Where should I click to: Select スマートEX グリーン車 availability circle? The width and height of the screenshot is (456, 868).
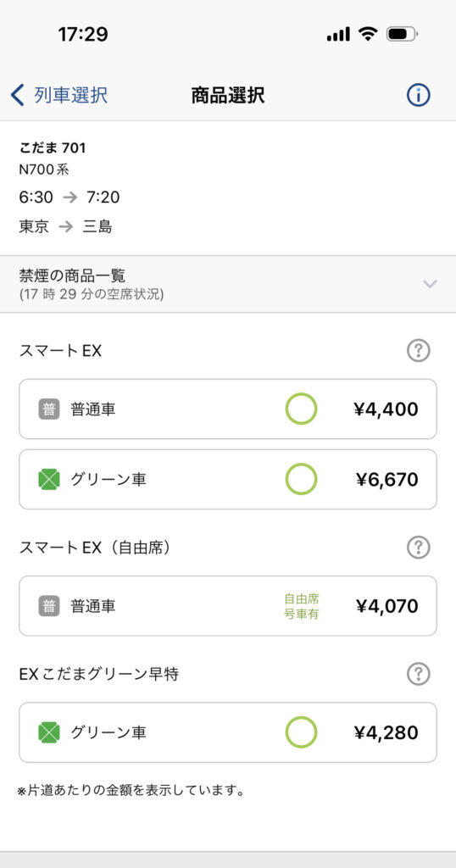[x=301, y=480]
